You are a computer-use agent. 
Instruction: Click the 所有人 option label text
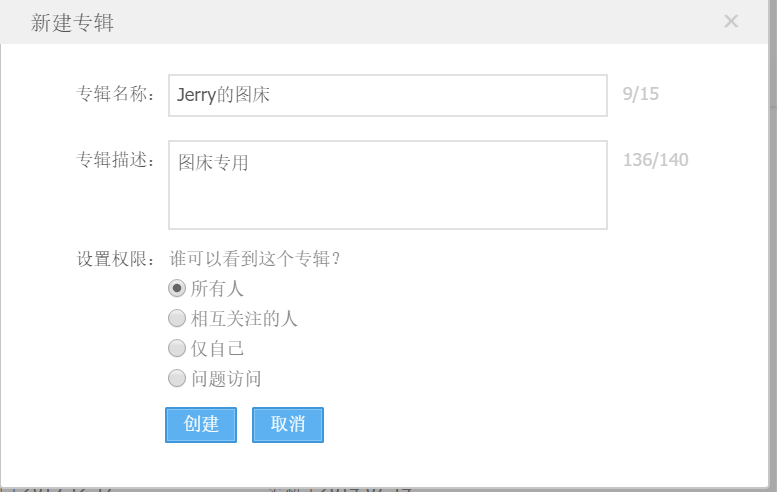(x=217, y=289)
